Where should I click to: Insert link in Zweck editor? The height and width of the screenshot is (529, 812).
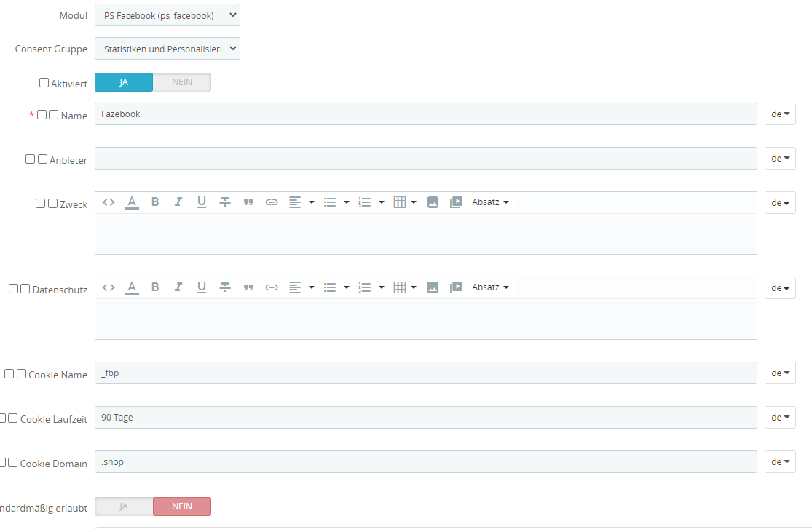(272, 202)
